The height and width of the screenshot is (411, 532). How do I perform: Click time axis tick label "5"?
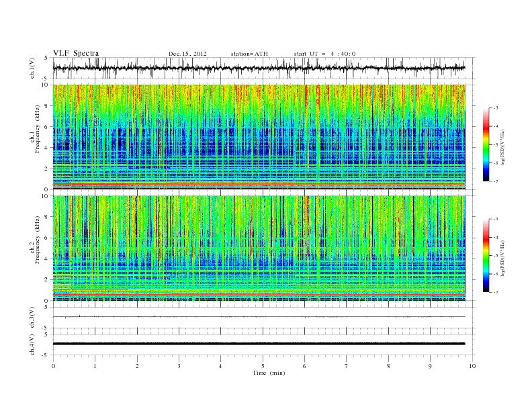tap(263, 366)
